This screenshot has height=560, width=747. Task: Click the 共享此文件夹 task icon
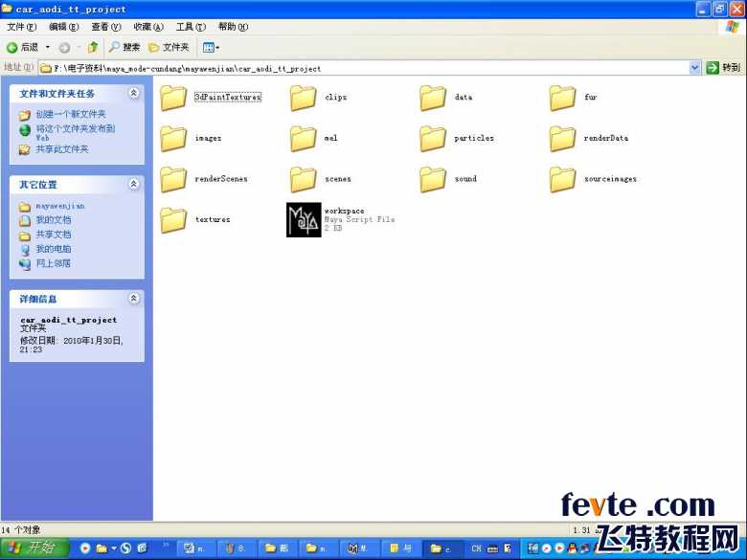coord(25,149)
